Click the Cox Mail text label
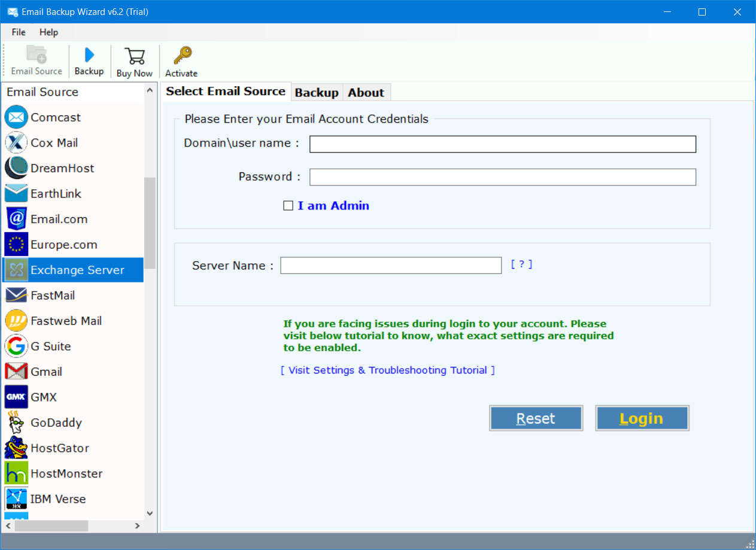This screenshot has height=550, width=756. [54, 142]
